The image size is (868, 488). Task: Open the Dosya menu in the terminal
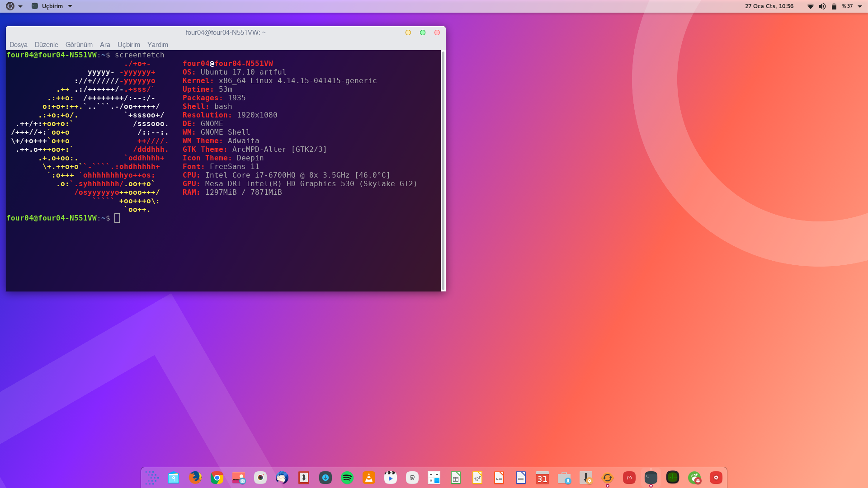(19, 45)
